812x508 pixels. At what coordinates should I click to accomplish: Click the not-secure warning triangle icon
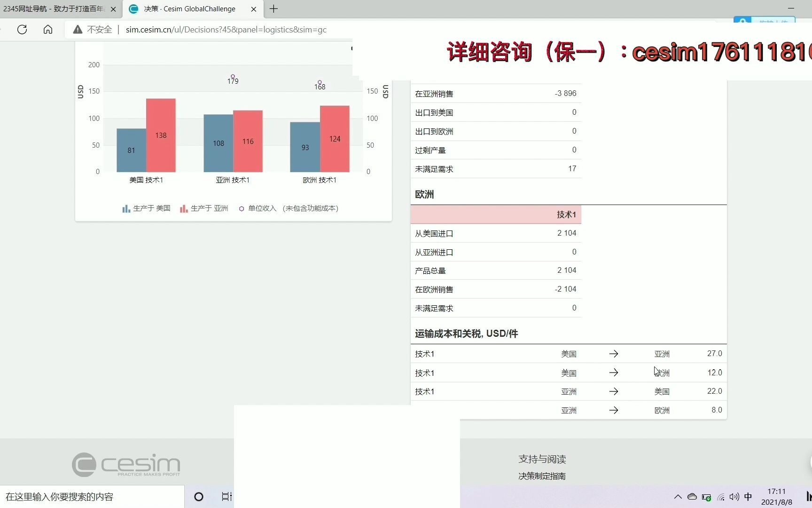(x=78, y=30)
